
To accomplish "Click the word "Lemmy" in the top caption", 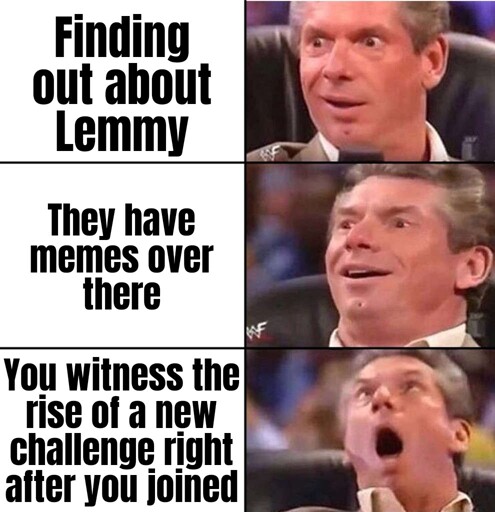I will (x=122, y=134).
